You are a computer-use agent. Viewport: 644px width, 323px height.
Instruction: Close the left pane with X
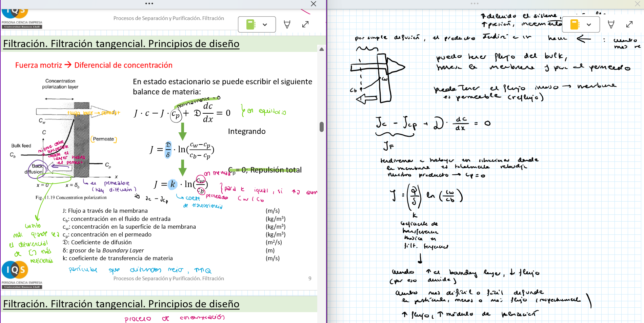click(x=314, y=4)
